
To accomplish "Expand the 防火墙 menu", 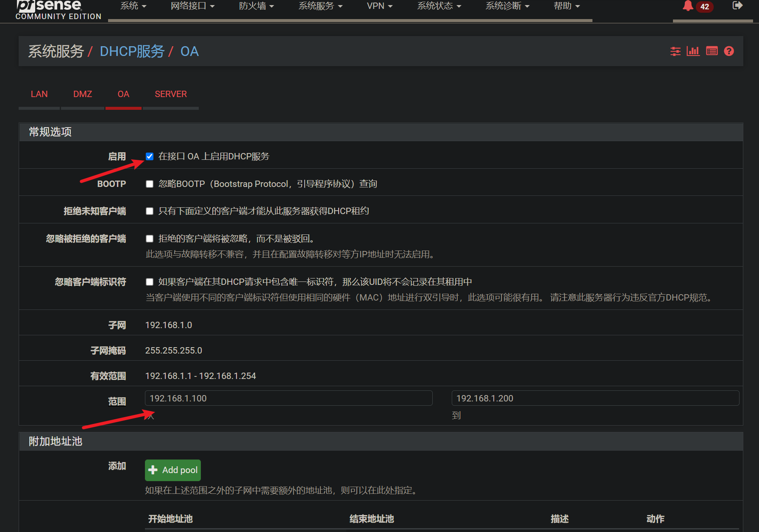I will pyautogui.click(x=256, y=6).
